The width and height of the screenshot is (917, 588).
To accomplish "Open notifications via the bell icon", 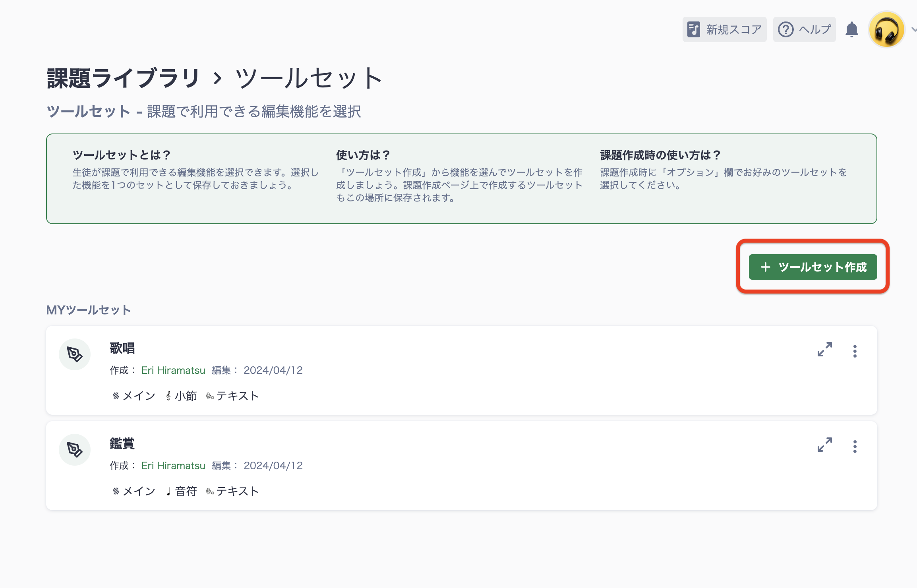I will [x=851, y=29].
